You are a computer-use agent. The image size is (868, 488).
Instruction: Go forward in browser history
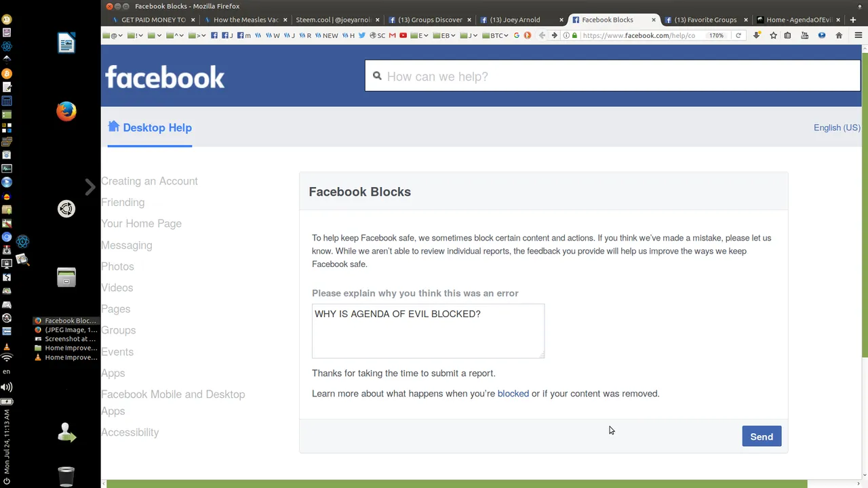pyautogui.click(x=554, y=35)
